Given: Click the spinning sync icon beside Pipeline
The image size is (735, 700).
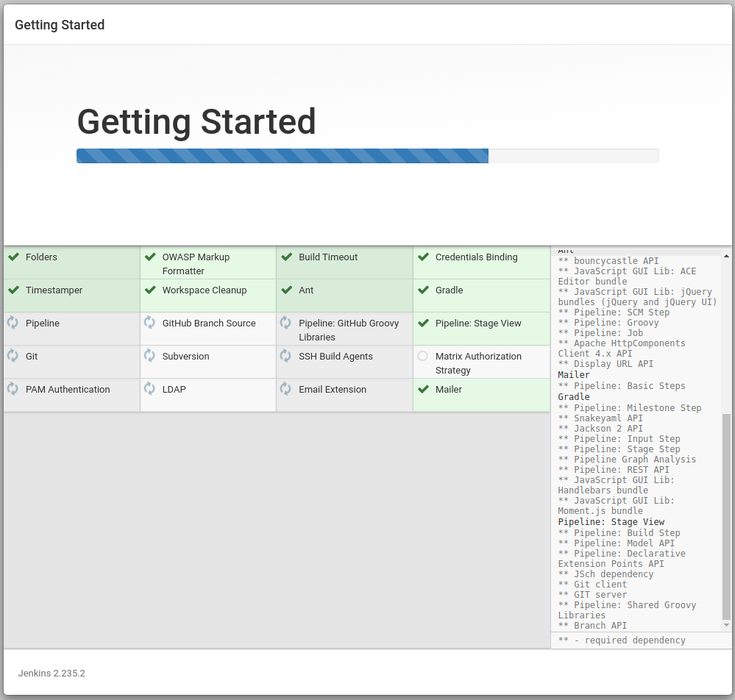Looking at the screenshot, I should click(x=13, y=323).
